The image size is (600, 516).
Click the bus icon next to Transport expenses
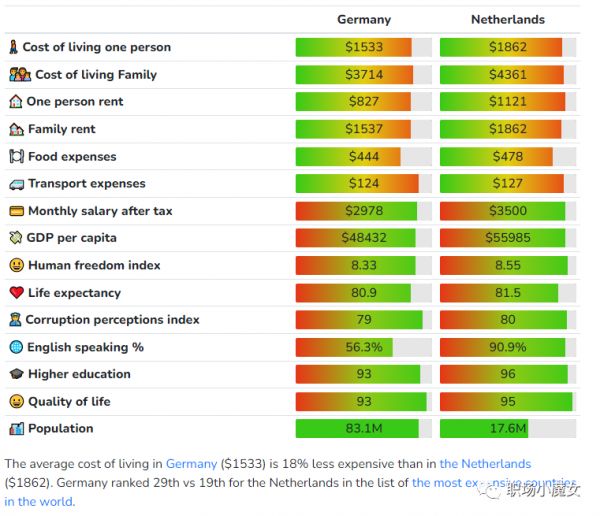click(16, 184)
